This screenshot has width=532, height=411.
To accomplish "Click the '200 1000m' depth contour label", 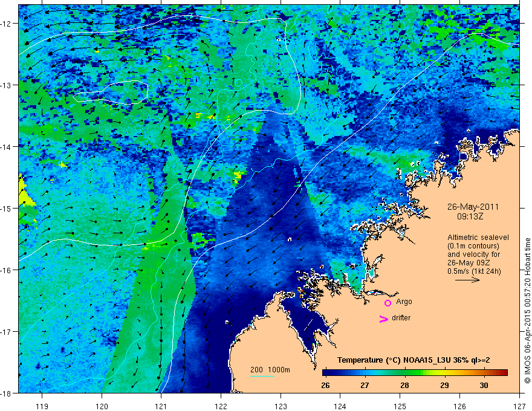I will (x=270, y=370).
